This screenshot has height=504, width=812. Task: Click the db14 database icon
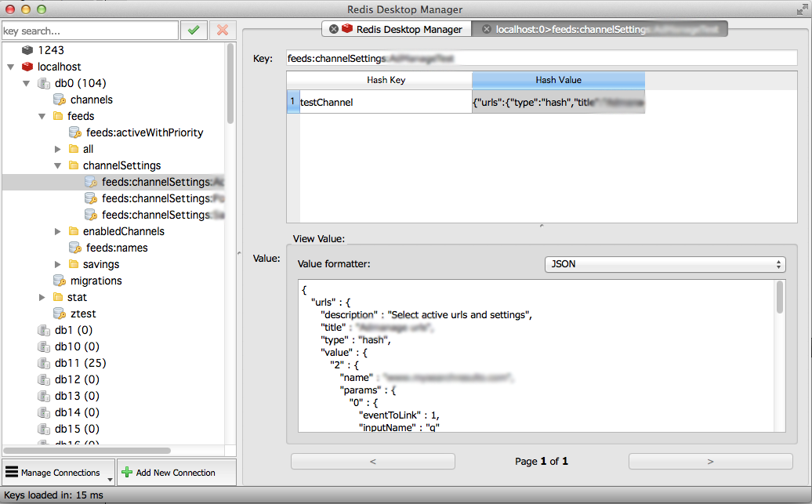pyautogui.click(x=44, y=413)
